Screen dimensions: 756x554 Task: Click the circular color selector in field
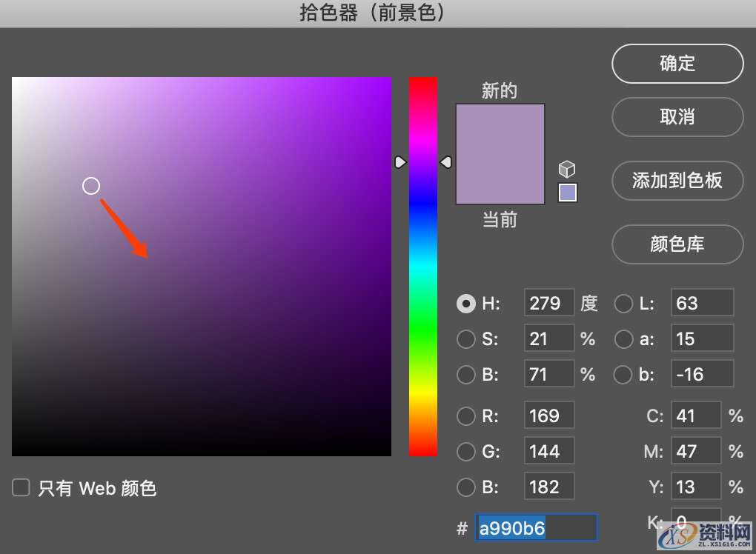(90, 186)
